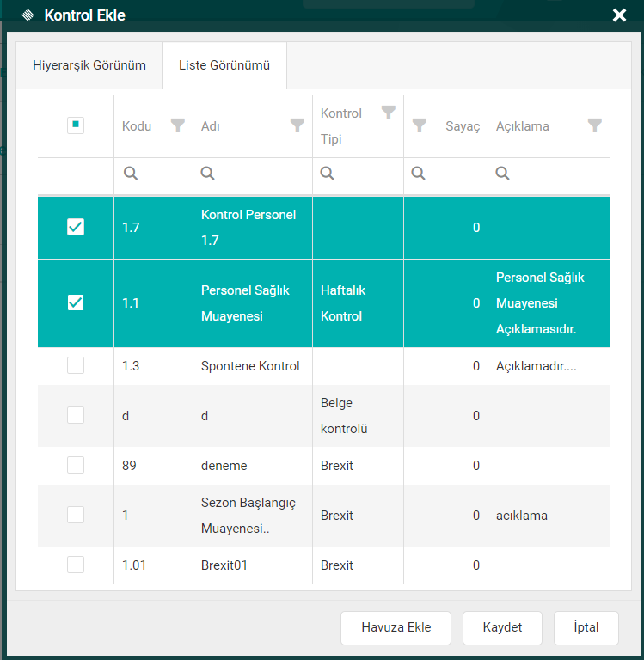This screenshot has height=660, width=644.
Task: Toggle the select-all checkbox in header
Action: coord(76,125)
